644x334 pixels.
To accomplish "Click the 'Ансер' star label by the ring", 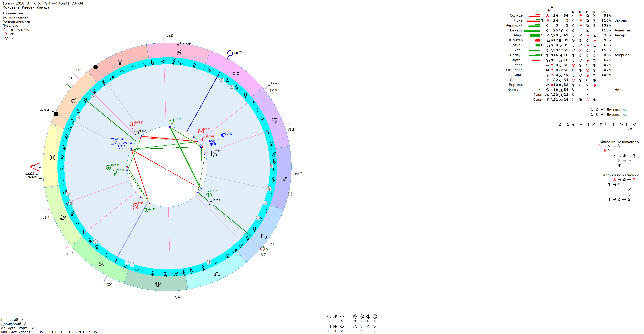I will (x=274, y=83).
